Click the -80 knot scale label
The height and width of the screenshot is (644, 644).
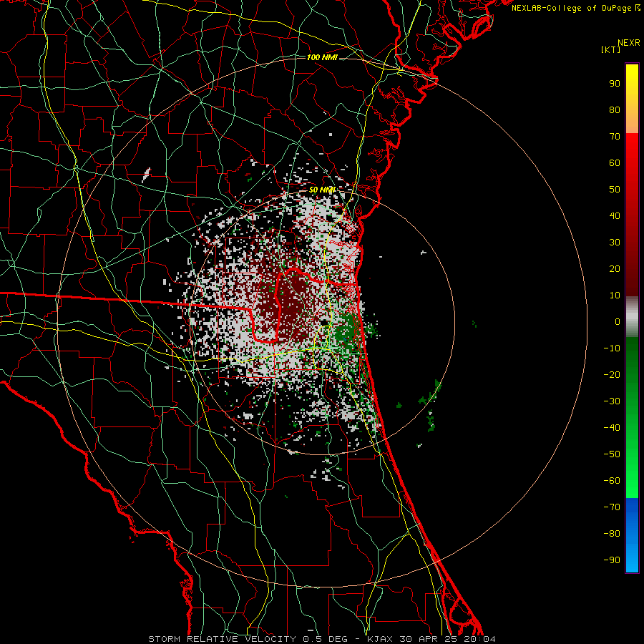point(612,534)
